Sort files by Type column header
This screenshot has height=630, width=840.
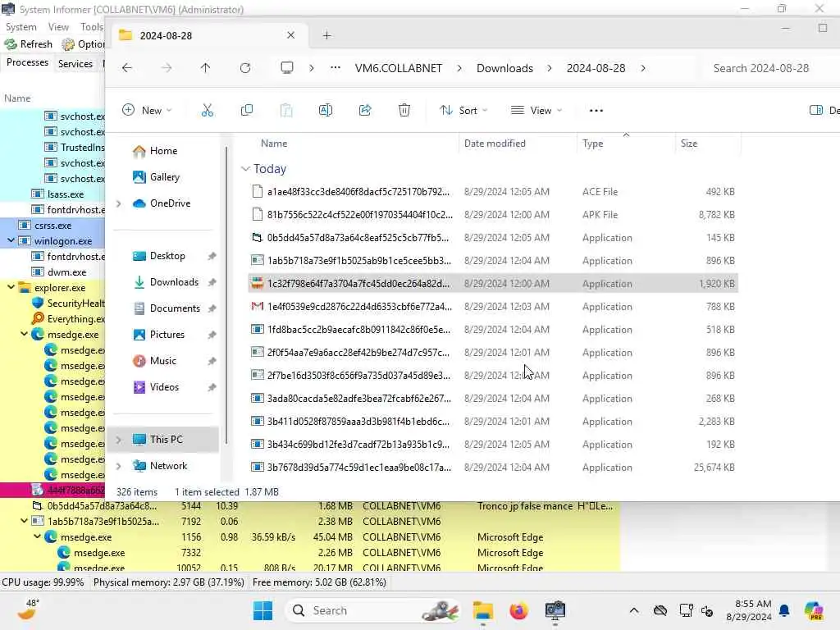[x=592, y=144]
